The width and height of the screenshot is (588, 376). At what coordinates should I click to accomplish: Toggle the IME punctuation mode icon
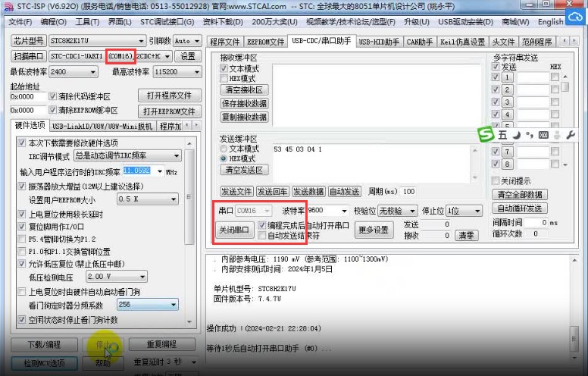pos(530,135)
